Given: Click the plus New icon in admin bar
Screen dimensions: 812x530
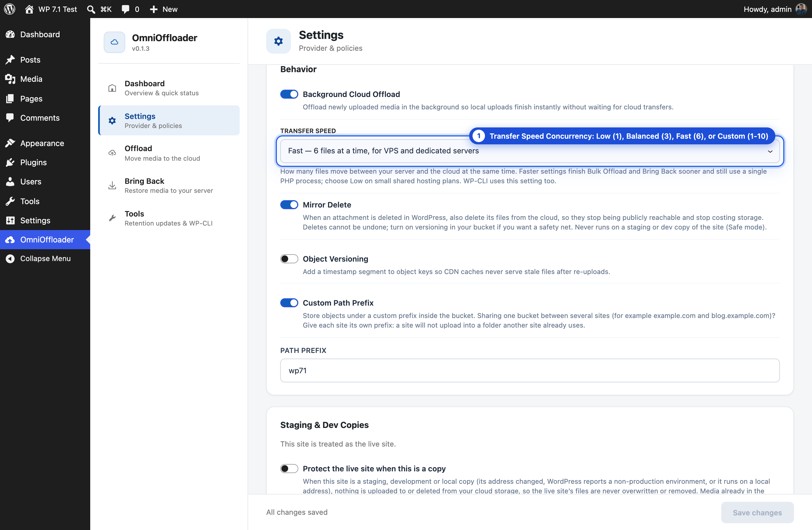Looking at the screenshot, I should click(154, 9).
